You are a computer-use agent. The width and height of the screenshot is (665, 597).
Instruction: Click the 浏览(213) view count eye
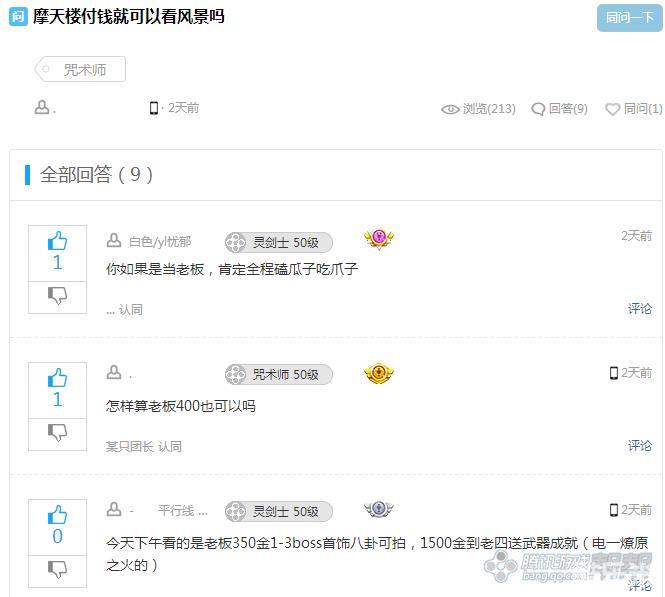pos(450,109)
